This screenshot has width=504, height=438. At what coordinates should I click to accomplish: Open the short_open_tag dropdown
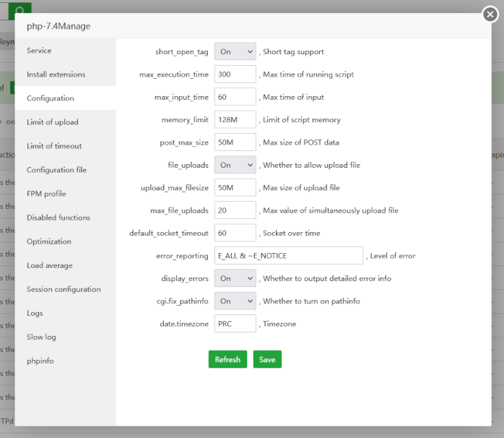(235, 52)
